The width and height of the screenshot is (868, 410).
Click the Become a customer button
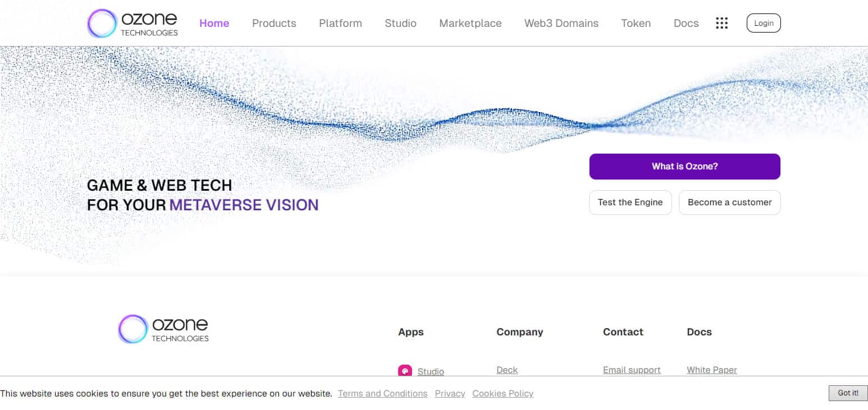point(729,202)
